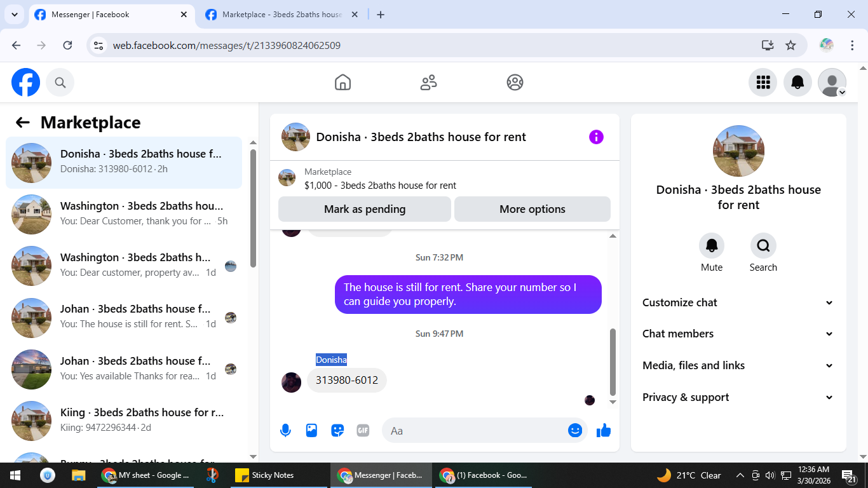
Task: Reload the browser page
Action: [67, 45]
